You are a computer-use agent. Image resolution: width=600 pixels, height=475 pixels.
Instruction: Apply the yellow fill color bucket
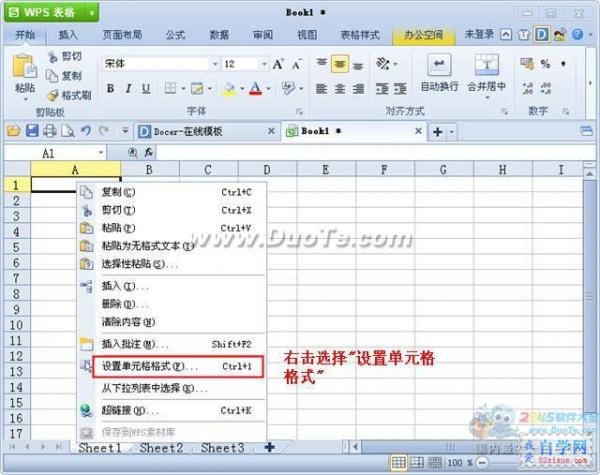click(229, 89)
